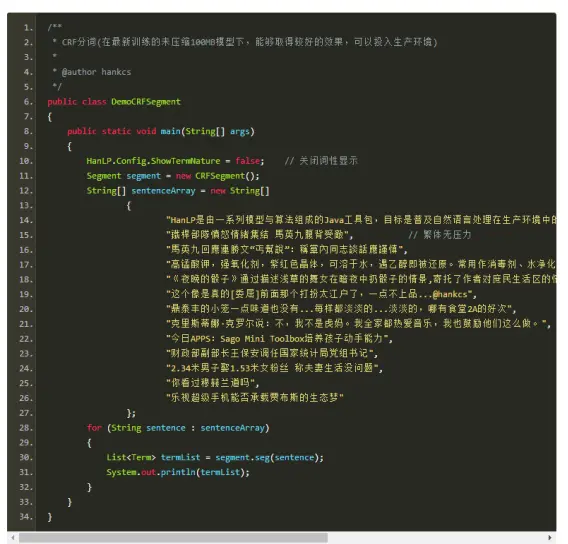Click the '// 关闭词性显示' comment
568x544 pixels.
pos(321,161)
